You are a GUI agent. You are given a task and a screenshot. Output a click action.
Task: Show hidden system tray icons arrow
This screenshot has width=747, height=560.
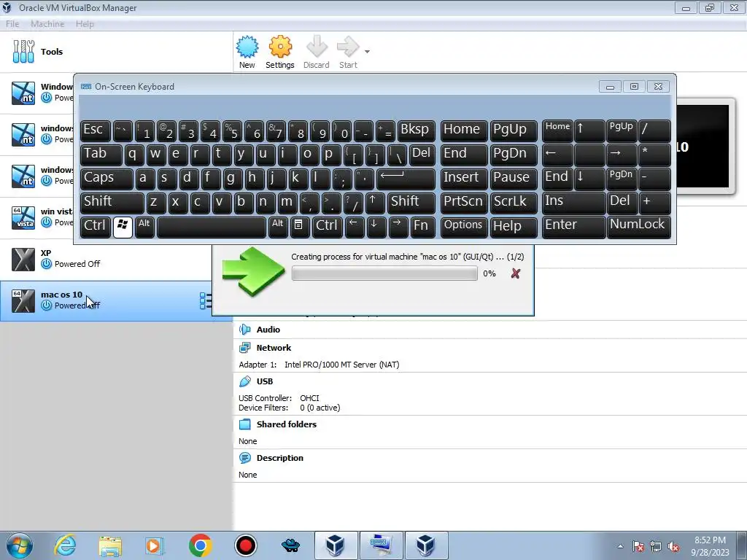tap(620, 546)
